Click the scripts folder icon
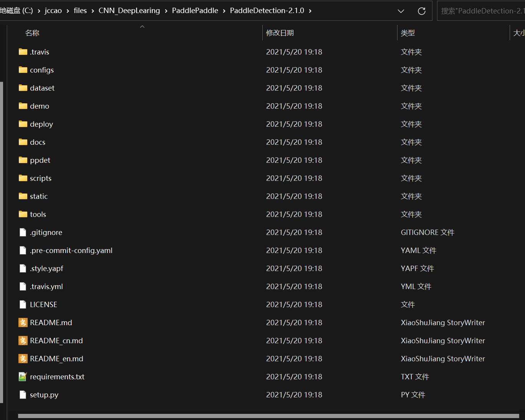 pos(23,178)
